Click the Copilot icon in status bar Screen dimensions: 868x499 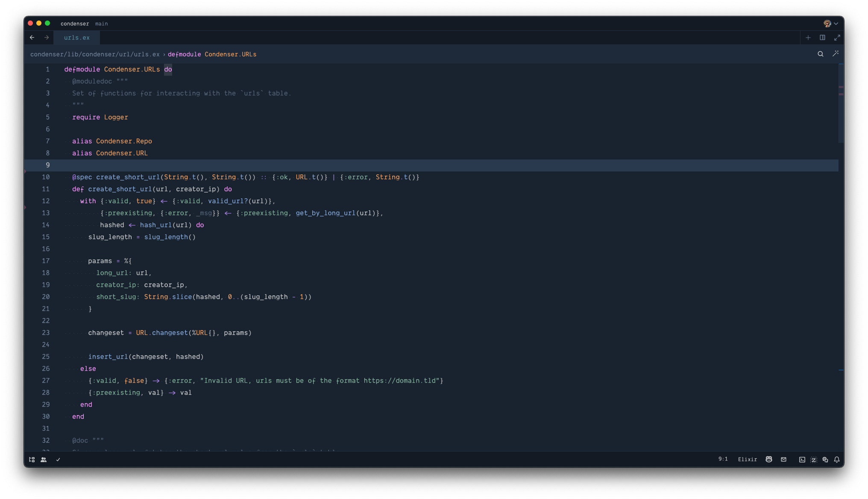(768, 459)
